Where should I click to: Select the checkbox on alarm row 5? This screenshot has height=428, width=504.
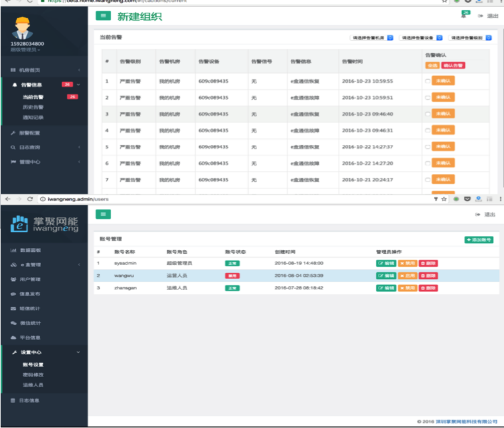(427, 147)
